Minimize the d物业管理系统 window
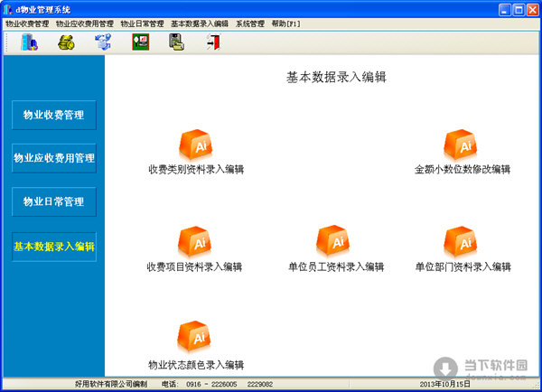The height and width of the screenshot is (392, 542). tap(505, 10)
